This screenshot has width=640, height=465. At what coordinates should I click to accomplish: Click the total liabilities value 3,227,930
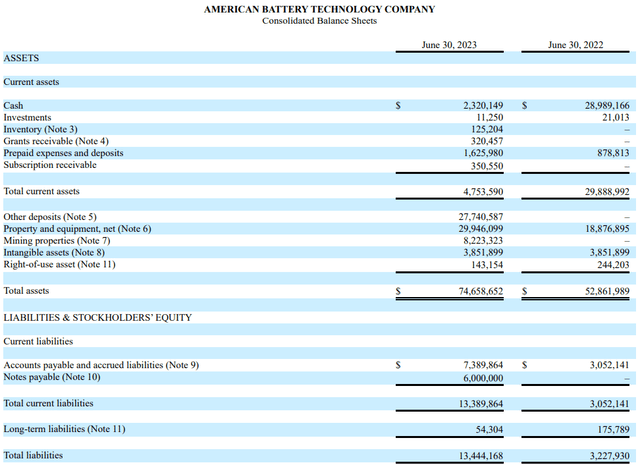[x=609, y=456]
